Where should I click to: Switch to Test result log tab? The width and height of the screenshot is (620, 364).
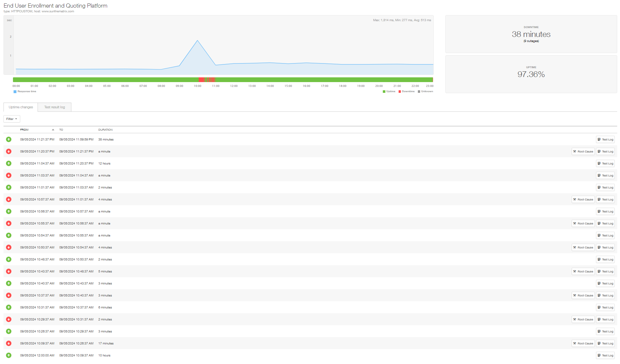[54, 107]
